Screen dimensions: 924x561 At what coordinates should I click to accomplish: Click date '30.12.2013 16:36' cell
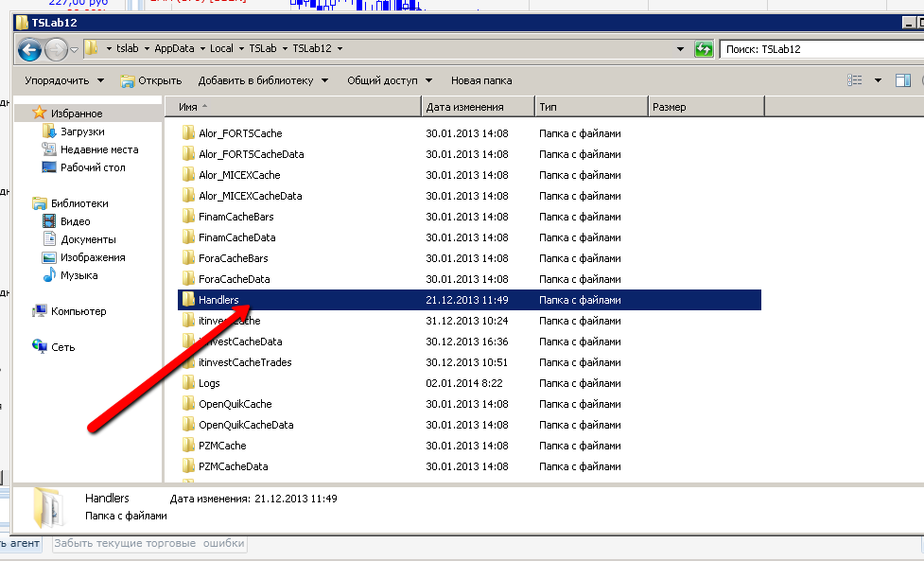[467, 342]
